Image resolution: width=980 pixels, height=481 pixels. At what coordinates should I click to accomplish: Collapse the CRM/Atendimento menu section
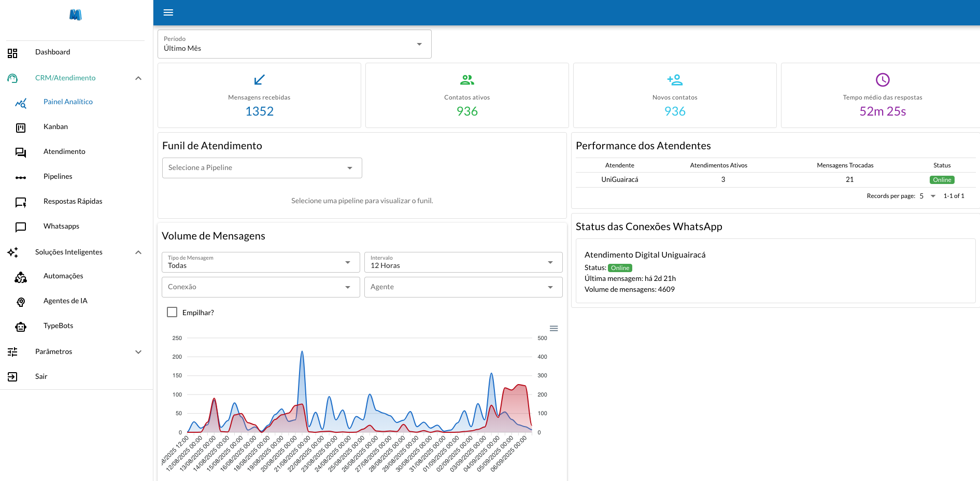tap(138, 78)
